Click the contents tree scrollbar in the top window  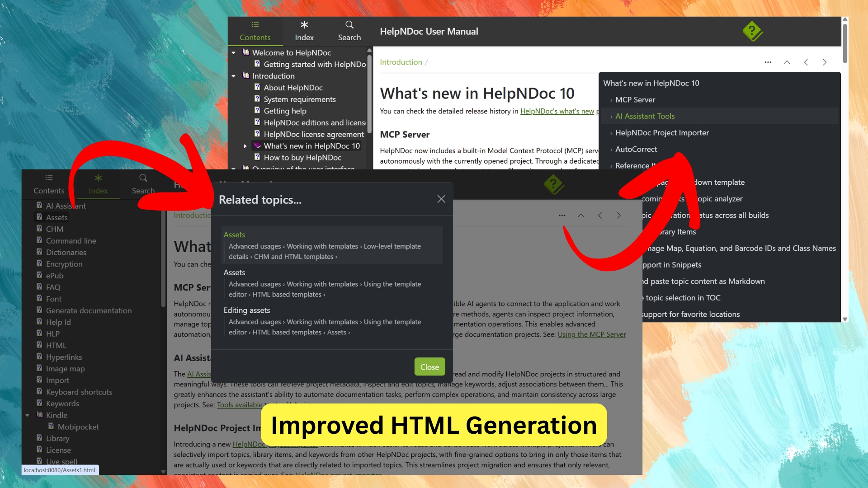(x=369, y=94)
